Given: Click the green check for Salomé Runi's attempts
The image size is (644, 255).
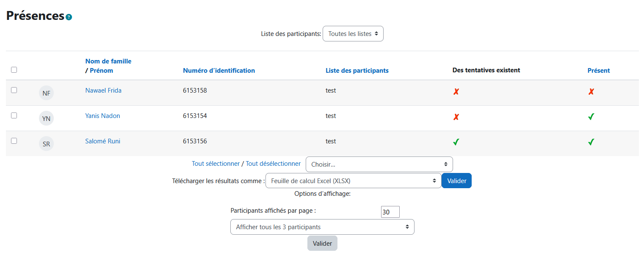Looking at the screenshot, I should point(456,142).
